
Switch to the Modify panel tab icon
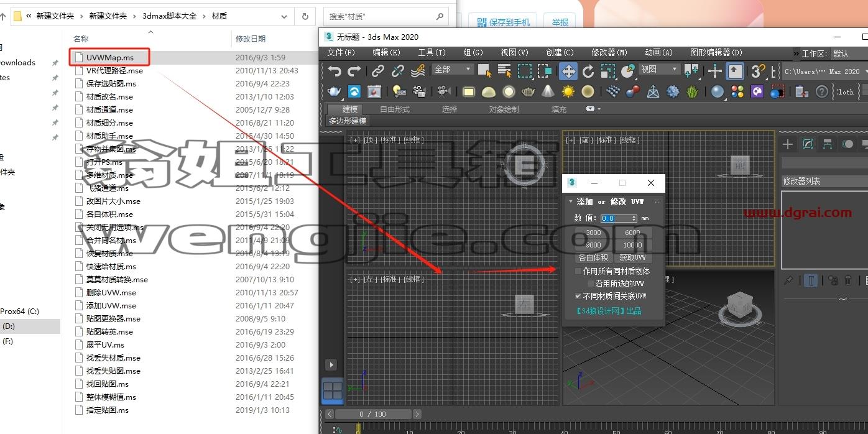click(x=808, y=144)
